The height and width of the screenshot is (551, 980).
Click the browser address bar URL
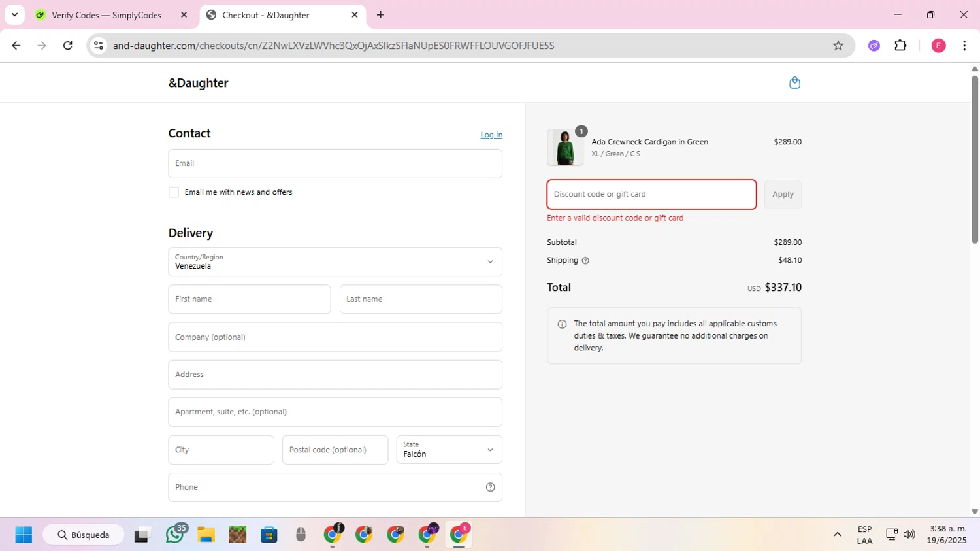(x=333, y=45)
